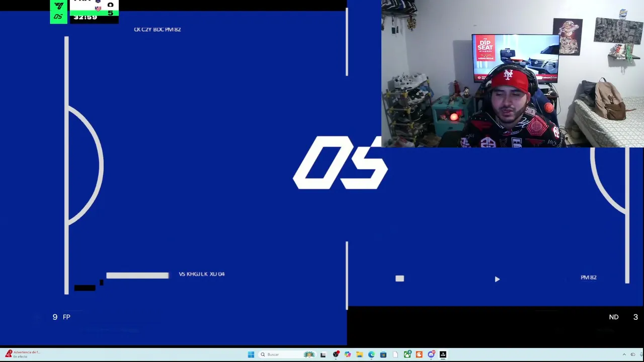Image resolution: width=644 pixels, height=362 pixels.
Task: Open Crunchyroll from the taskbar
Action: [x=419, y=354]
